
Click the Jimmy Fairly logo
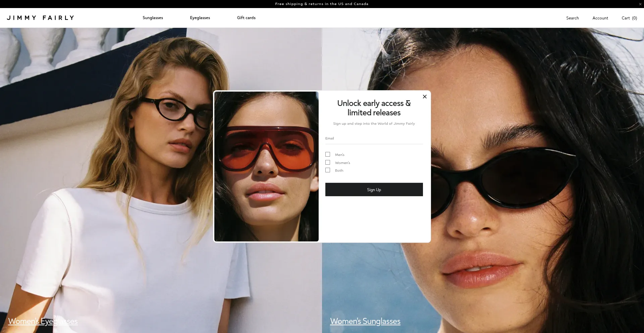point(40,18)
